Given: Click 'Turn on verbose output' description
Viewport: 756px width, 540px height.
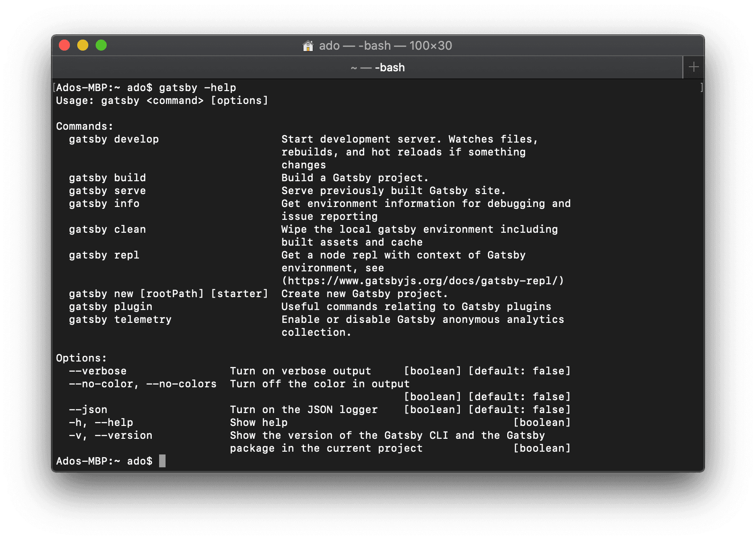Looking at the screenshot, I should (x=300, y=371).
